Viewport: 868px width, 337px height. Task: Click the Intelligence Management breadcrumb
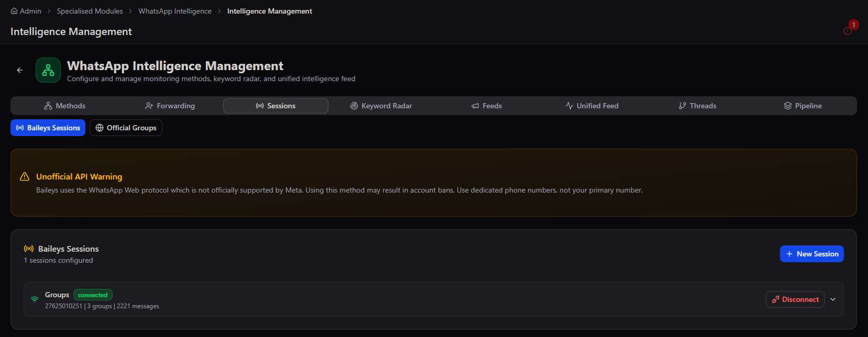[269, 11]
